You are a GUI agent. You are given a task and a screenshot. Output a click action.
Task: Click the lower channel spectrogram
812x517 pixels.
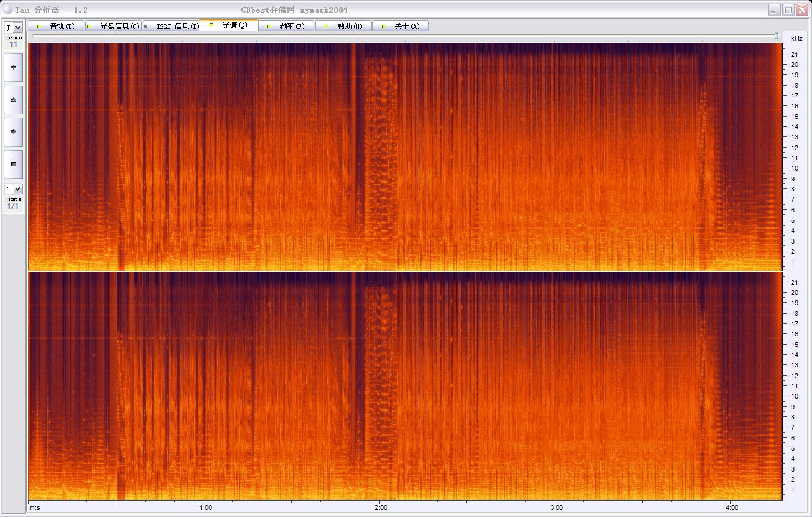[x=405, y=386]
